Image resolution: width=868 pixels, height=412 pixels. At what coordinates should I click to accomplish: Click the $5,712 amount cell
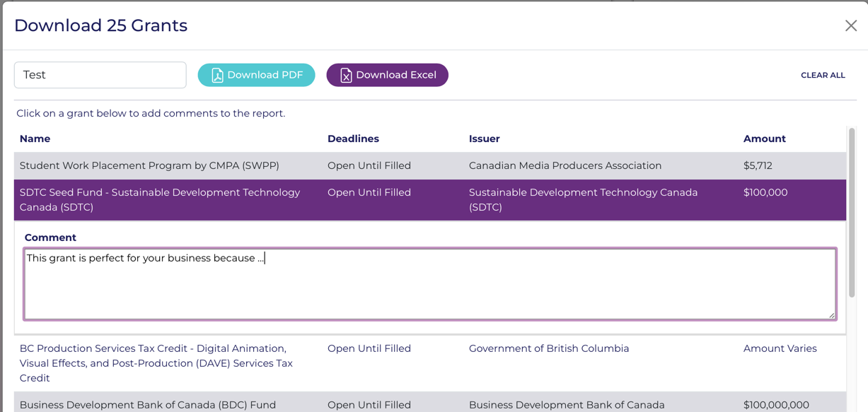pyautogui.click(x=758, y=165)
